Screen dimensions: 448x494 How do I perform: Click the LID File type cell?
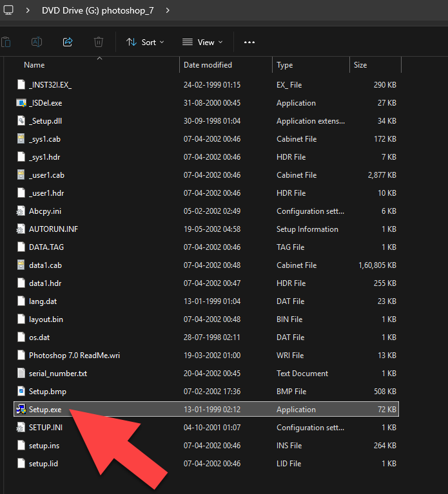(x=289, y=464)
